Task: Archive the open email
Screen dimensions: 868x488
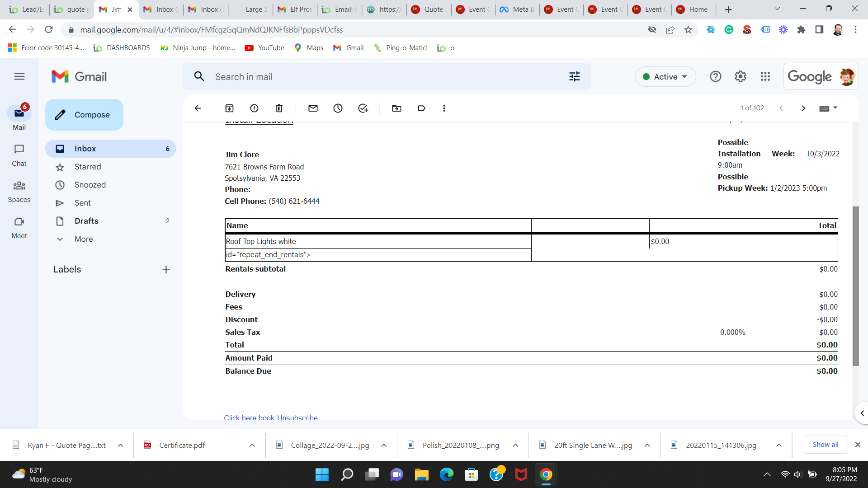Action: (x=229, y=108)
